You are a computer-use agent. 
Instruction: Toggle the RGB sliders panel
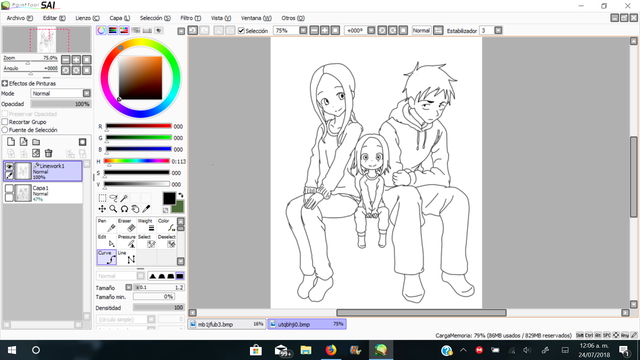point(113,30)
